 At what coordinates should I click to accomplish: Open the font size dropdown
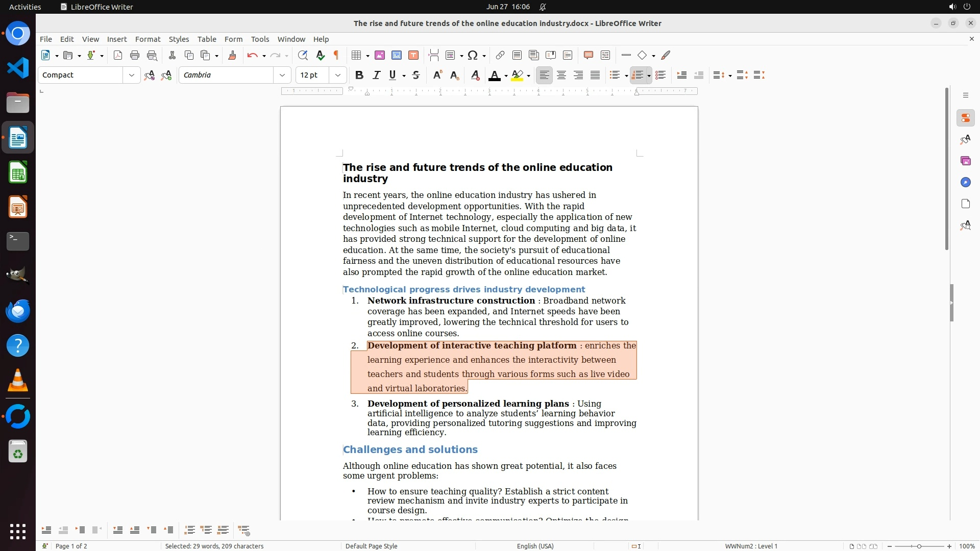(x=337, y=75)
